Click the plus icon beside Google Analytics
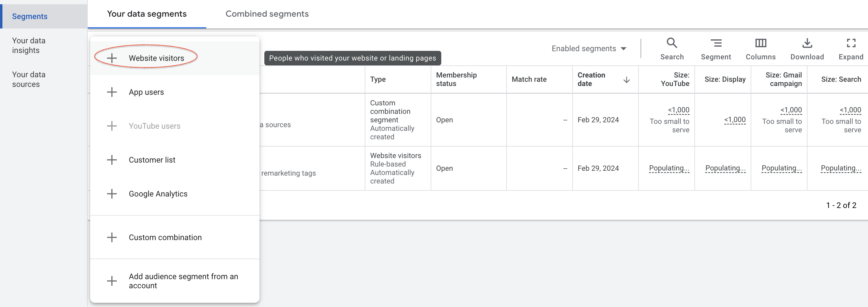 tap(112, 194)
